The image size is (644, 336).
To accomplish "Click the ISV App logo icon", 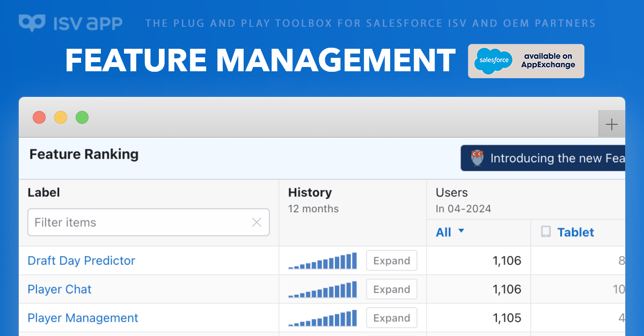I will 33,23.
